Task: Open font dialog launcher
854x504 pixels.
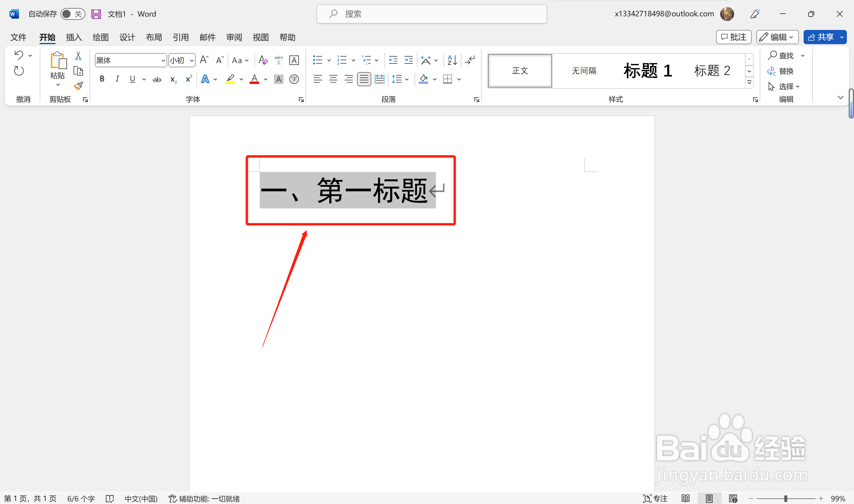Action: coord(301,100)
